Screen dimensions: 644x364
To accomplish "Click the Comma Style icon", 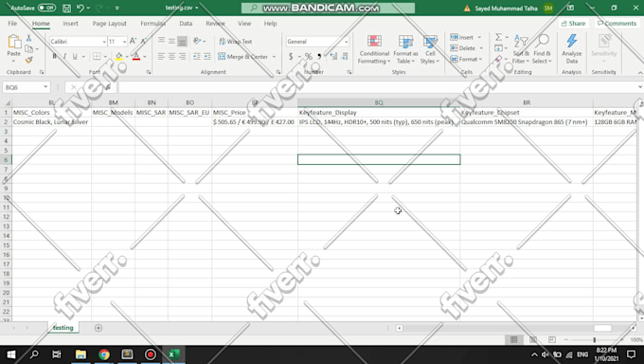I will [319, 56].
